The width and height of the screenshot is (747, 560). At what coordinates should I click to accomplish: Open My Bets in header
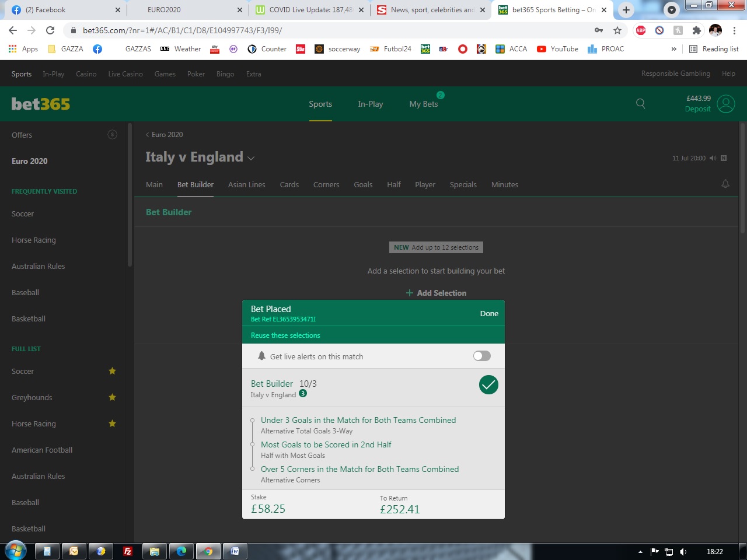point(424,104)
